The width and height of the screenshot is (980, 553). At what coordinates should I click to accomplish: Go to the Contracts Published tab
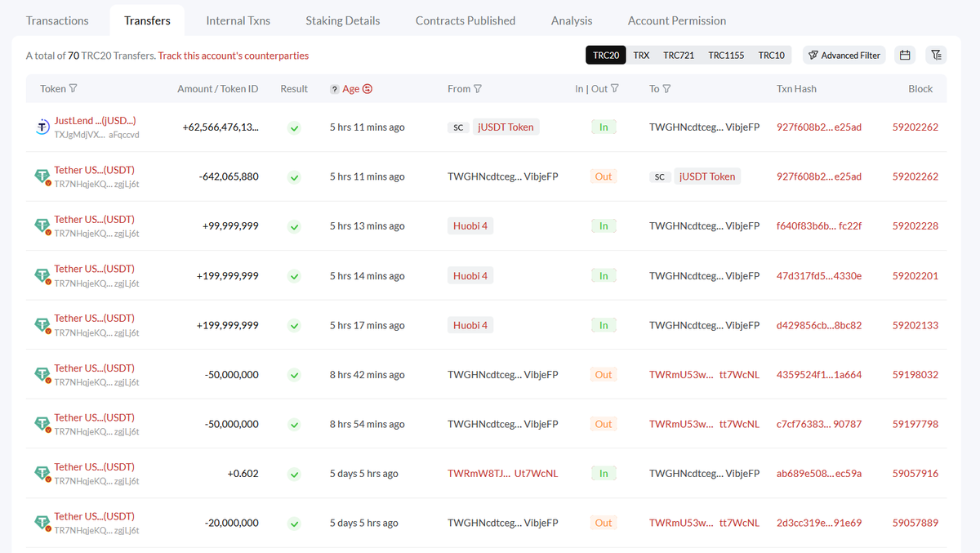(x=465, y=20)
